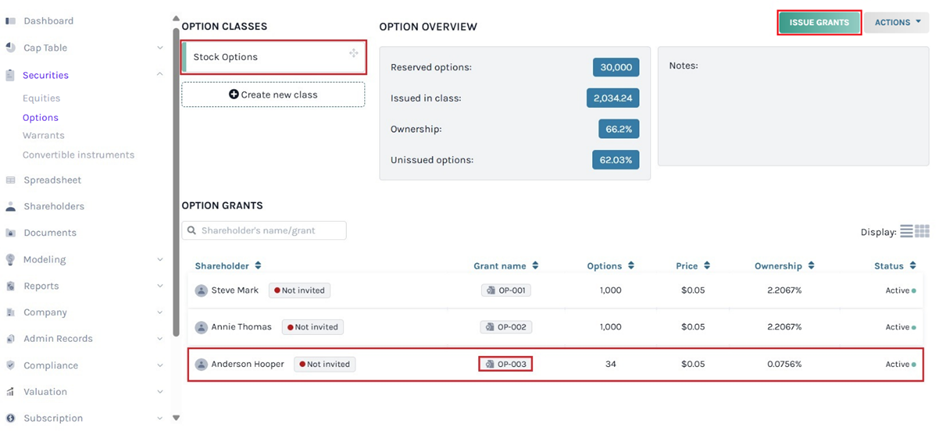Expand the Company menu chevron
The image size is (939, 431).
tap(160, 312)
